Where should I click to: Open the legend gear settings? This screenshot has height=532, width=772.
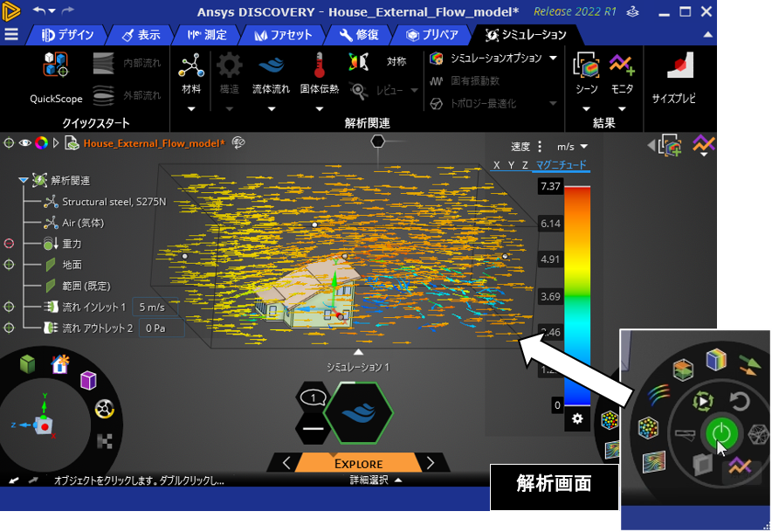[x=577, y=418]
